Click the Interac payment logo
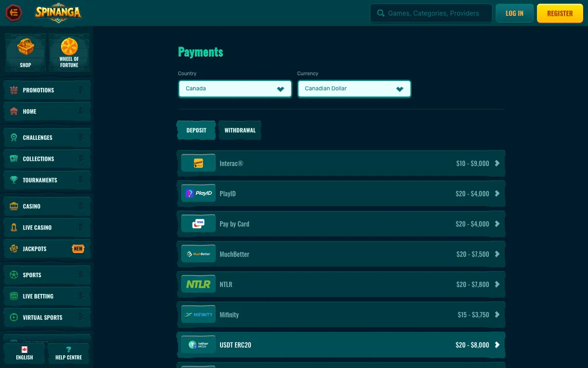 point(198,163)
